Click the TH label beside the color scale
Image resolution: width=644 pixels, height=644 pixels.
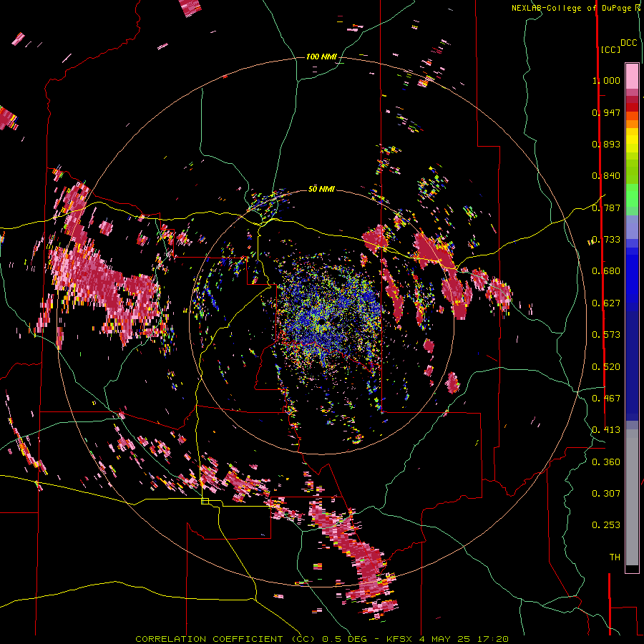(615, 557)
